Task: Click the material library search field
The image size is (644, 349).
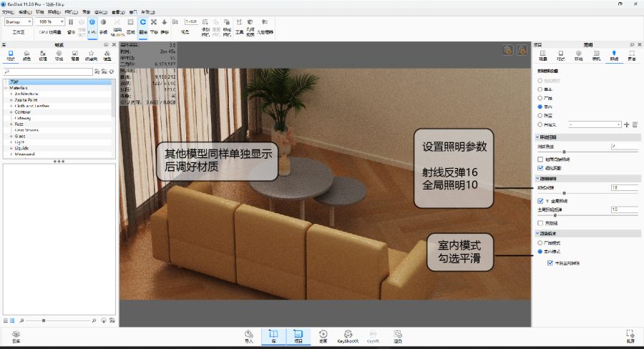Action: tap(50, 72)
